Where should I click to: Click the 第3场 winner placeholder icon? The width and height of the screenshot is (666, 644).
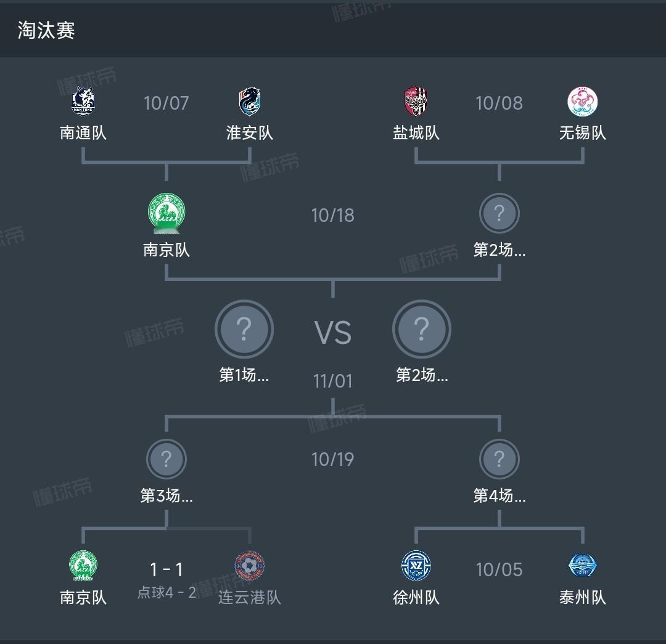[x=166, y=459]
